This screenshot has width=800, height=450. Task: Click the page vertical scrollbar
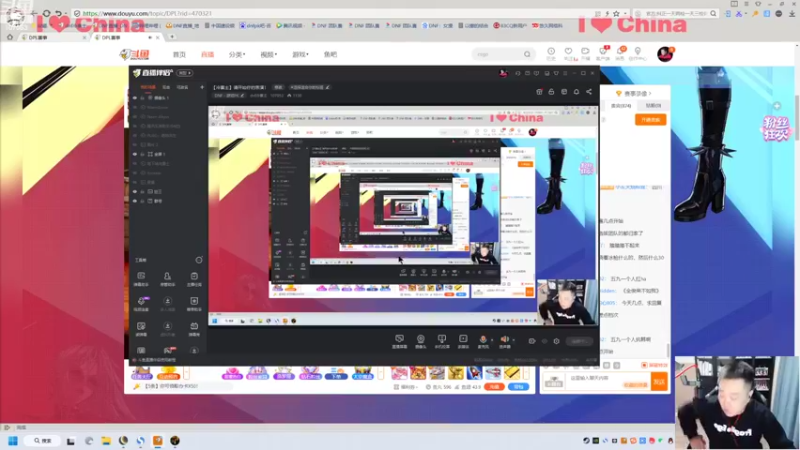[x=797, y=117]
